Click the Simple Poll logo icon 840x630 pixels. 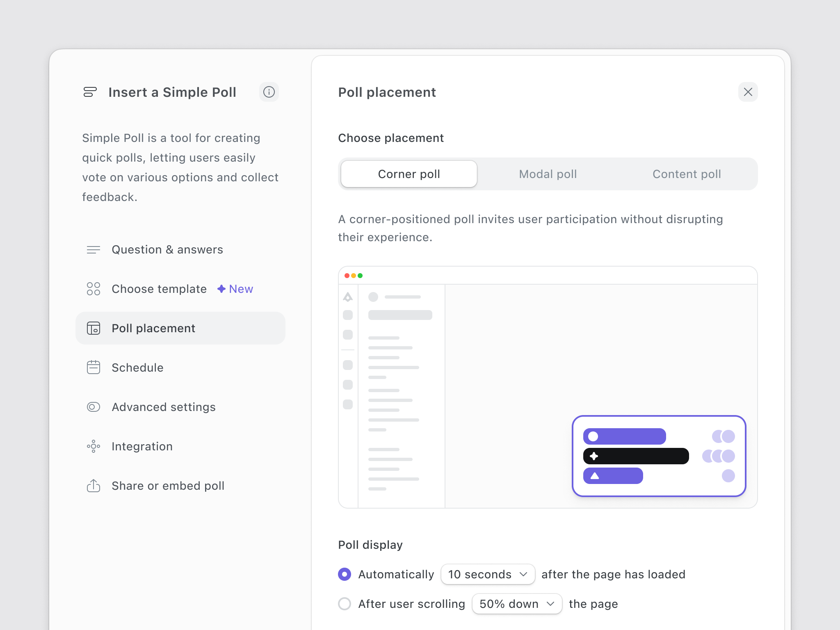(x=90, y=92)
